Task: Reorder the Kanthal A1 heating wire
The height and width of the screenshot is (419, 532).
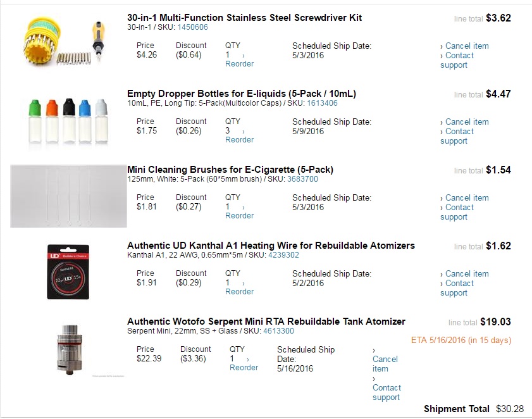Action: (x=239, y=292)
